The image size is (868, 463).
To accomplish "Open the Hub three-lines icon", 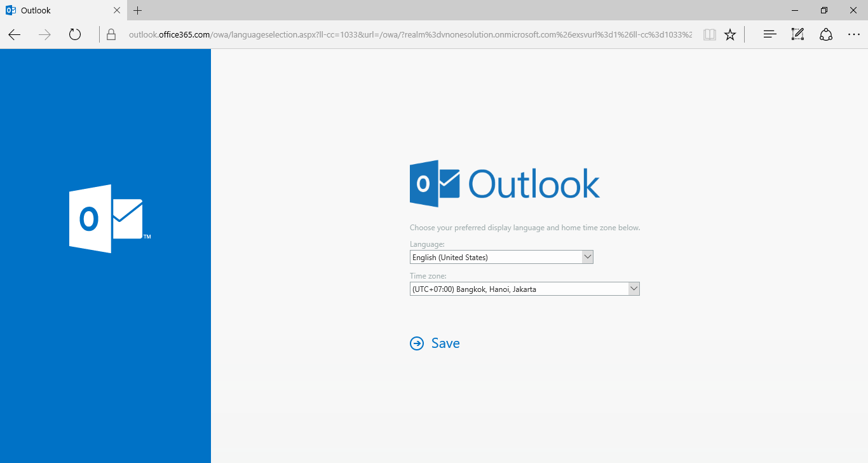I will coord(770,34).
